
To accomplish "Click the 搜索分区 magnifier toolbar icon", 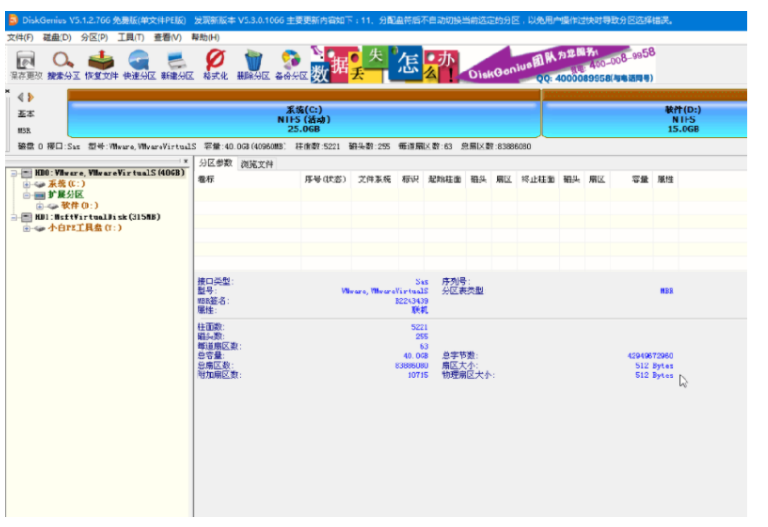I will (x=63, y=65).
